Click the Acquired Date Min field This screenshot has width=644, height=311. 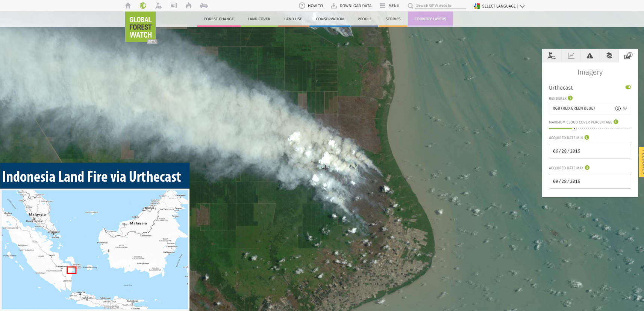[589, 151]
